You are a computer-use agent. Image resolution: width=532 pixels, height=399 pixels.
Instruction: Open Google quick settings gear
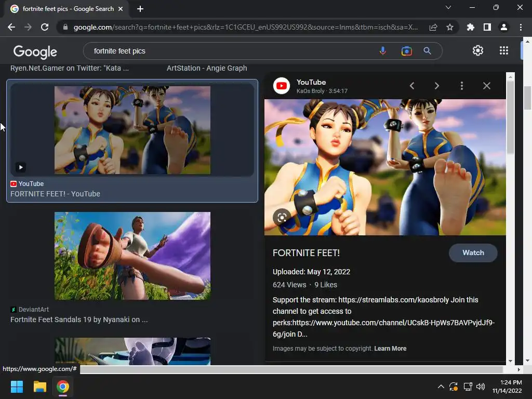click(478, 50)
